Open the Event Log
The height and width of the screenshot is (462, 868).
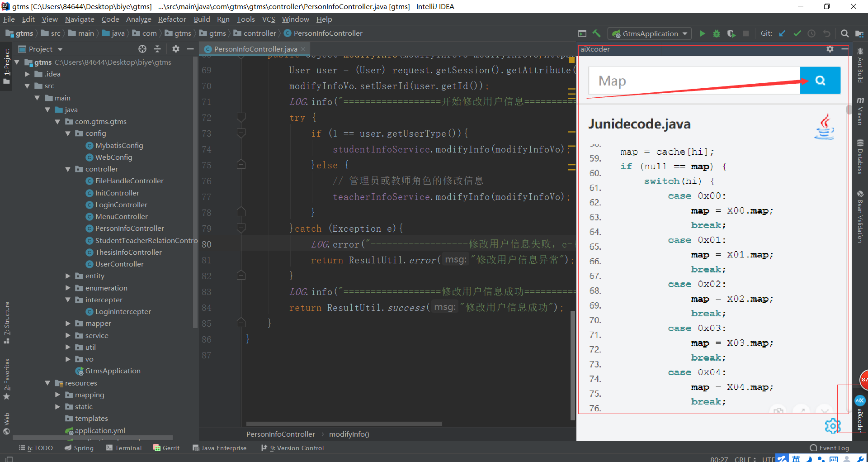(x=832, y=448)
